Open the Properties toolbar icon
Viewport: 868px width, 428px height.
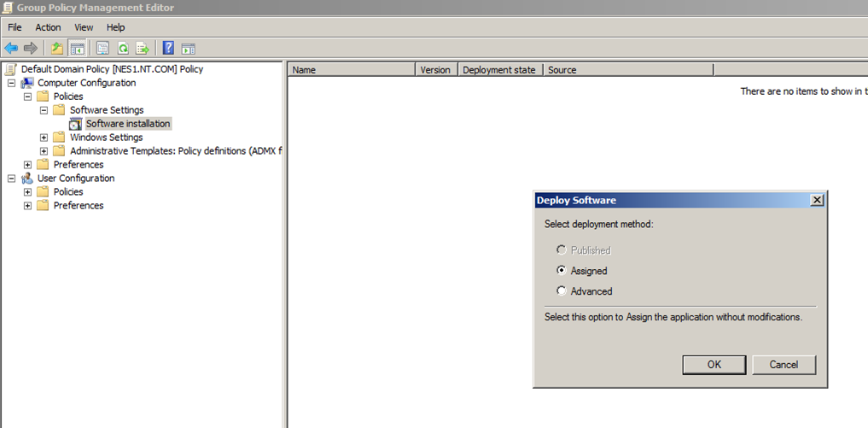[102, 48]
